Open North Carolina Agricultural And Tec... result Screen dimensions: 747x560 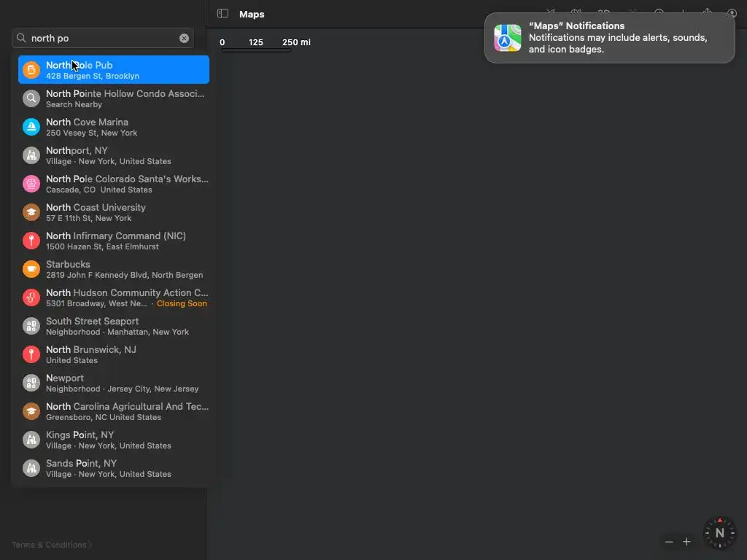pyautogui.click(x=113, y=411)
